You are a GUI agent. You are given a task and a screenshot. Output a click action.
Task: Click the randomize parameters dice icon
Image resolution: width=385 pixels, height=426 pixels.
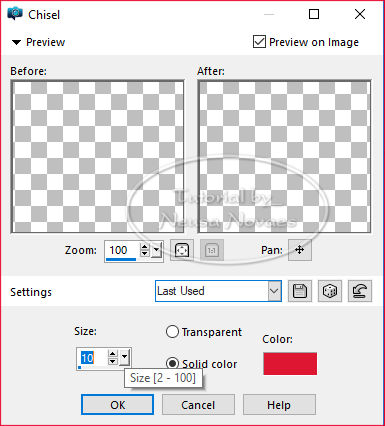tap(330, 291)
